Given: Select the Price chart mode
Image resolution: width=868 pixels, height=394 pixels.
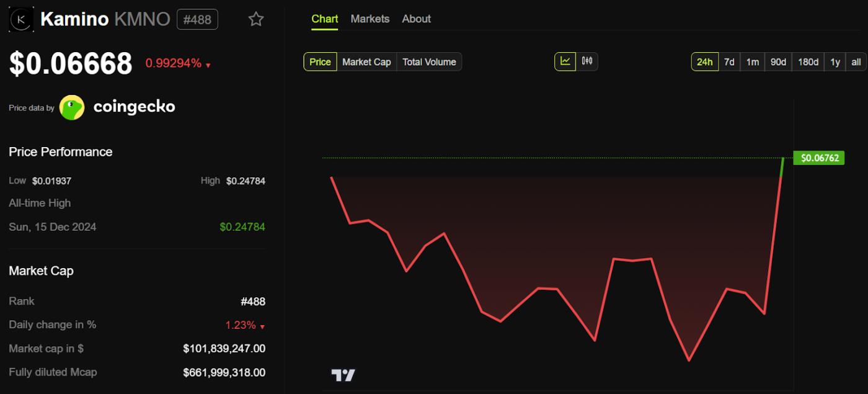Looking at the screenshot, I should (x=320, y=61).
